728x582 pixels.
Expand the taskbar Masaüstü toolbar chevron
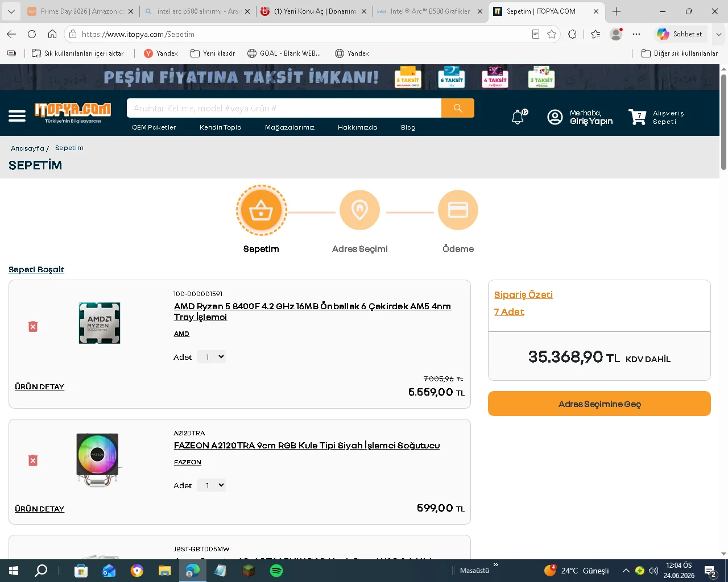496,565
